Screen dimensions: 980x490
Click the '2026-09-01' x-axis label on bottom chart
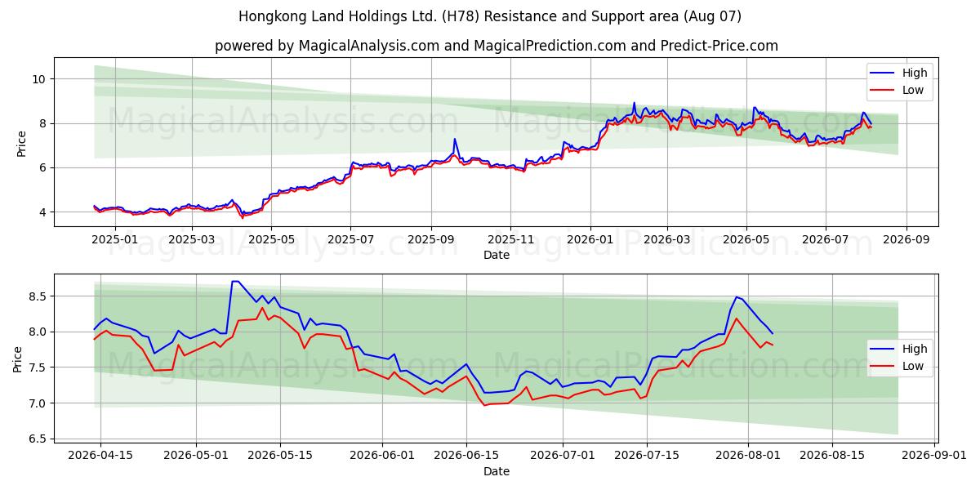click(933, 456)
